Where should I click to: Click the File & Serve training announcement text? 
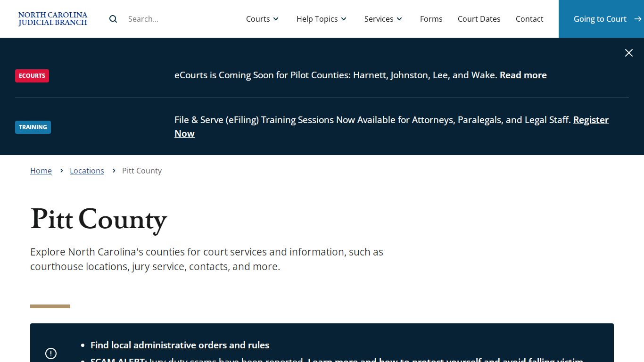(x=372, y=120)
